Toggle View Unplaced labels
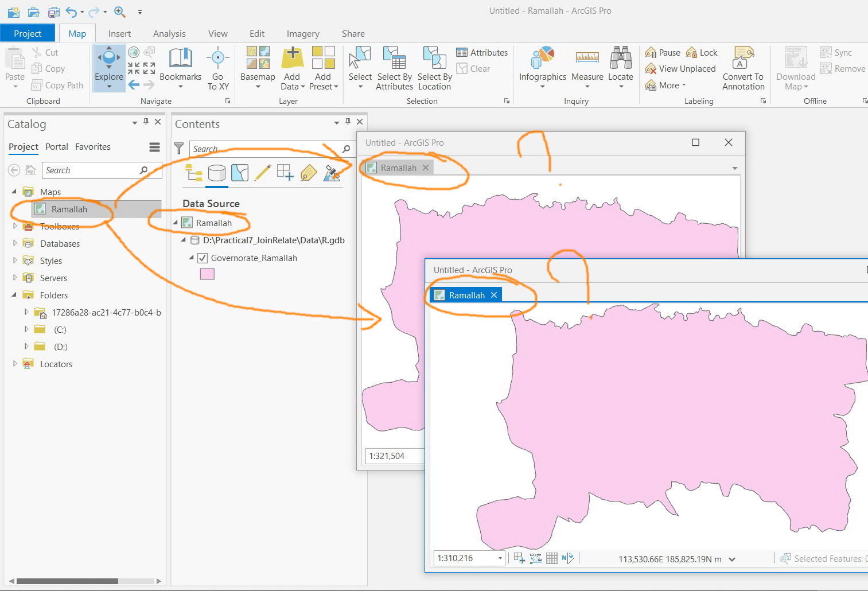 [x=680, y=69]
